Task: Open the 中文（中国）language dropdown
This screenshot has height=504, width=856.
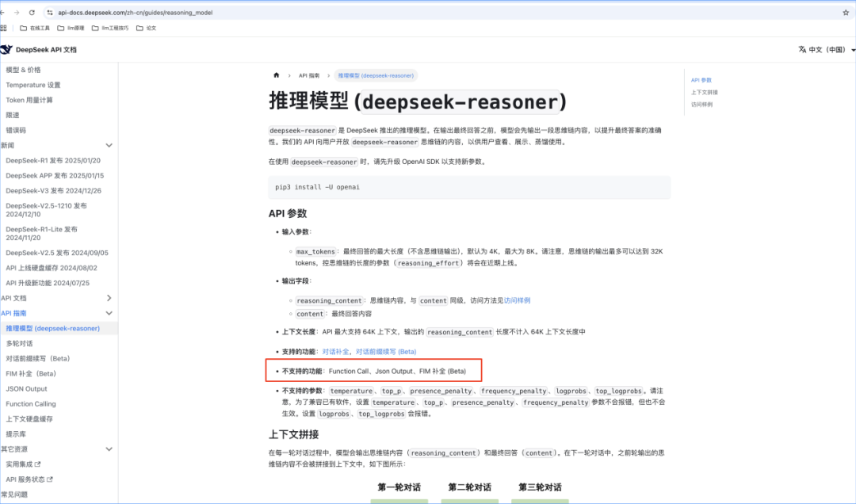Action: coord(827,50)
